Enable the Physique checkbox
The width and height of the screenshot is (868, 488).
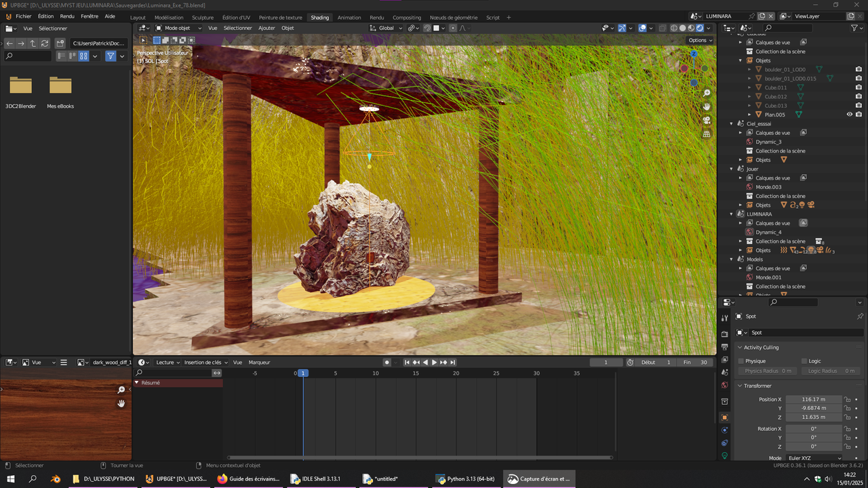(x=741, y=361)
